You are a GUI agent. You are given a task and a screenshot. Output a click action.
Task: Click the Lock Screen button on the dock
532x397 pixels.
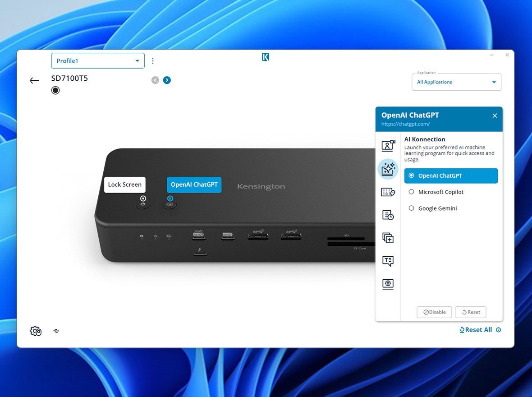(124, 185)
